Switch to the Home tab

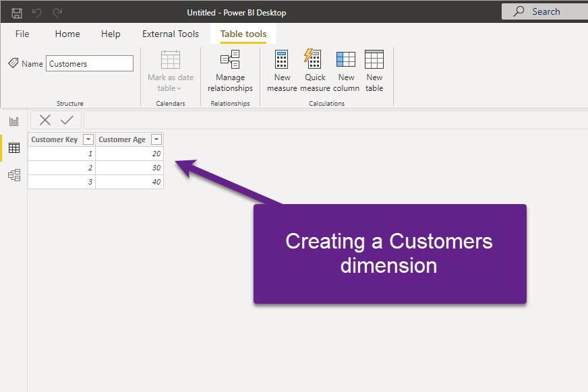click(x=67, y=34)
